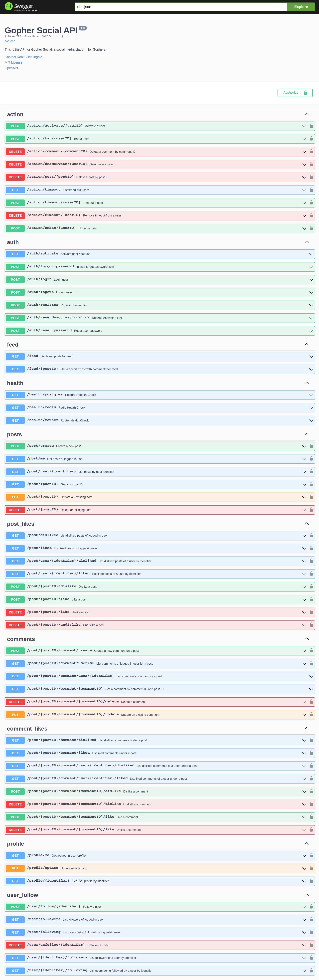The height and width of the screenshot is (980, 319).
Task: Expand POST /auth/register operation chevron
Action: tap(311, 305)
